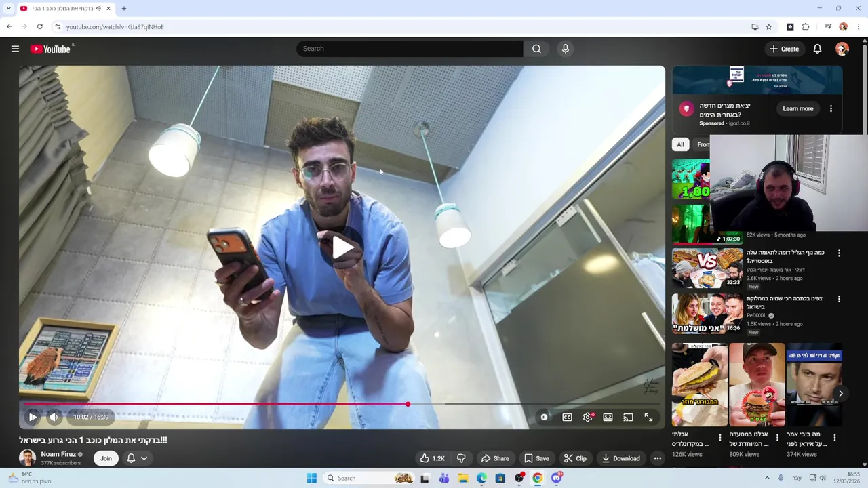Start voice search with the microphone icon
The width and height of the screenshot is (868, 488).
tap(565, 49)
